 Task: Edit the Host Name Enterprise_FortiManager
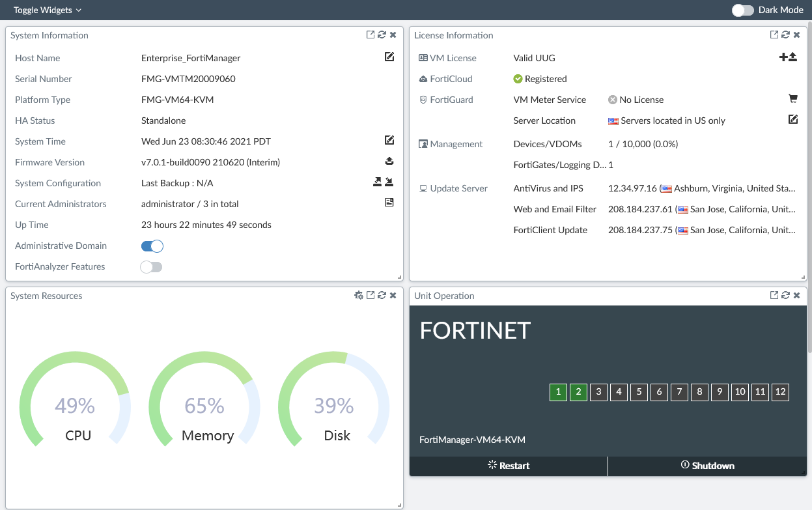pyautogui.click(x=389, y=57)
